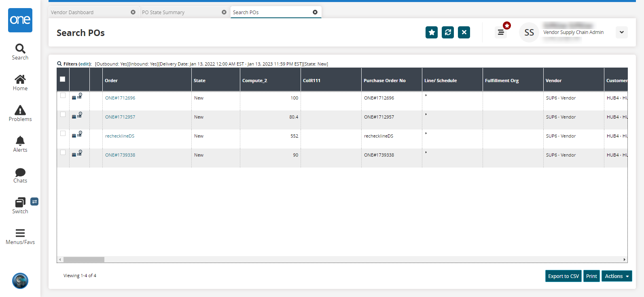Expand Line/Schedule for order ONE#1712957
The height and width of the screenshot is (297, 644).
click(x=426, y=115)
